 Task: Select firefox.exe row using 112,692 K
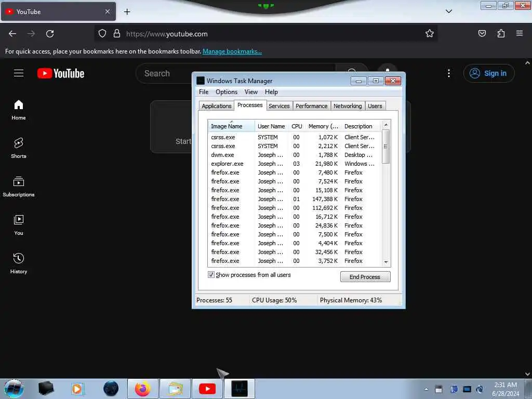pos(294,208)
